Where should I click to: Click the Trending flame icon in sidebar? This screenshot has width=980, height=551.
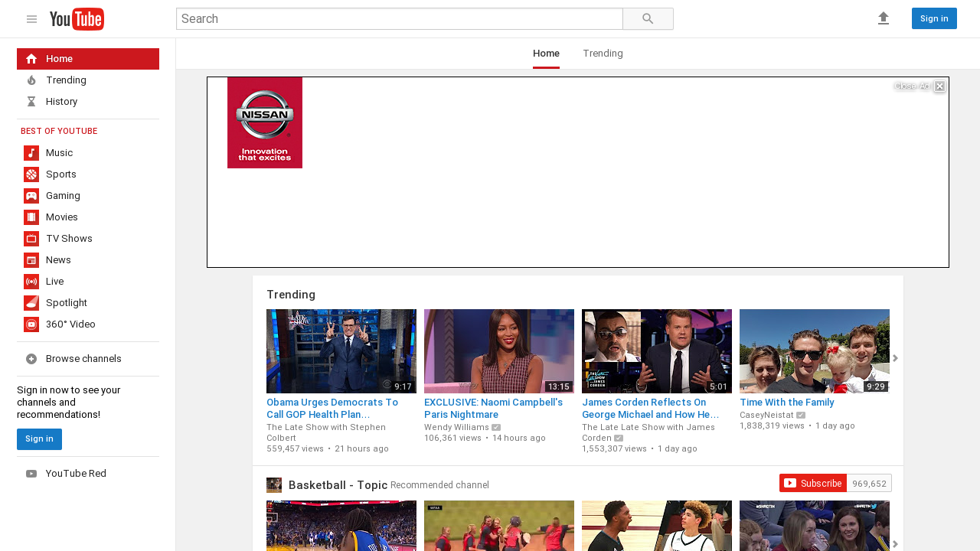tap(31, 80)
